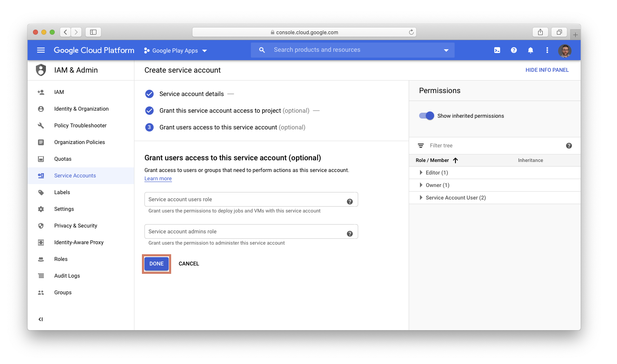
Task: Click the IAM & Admin shield icon
Action: (41, 70)
